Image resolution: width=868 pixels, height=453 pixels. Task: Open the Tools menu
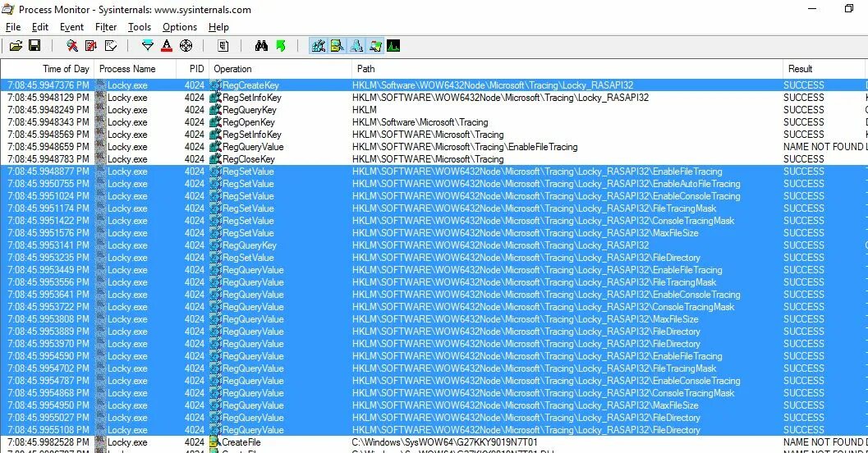140,27
